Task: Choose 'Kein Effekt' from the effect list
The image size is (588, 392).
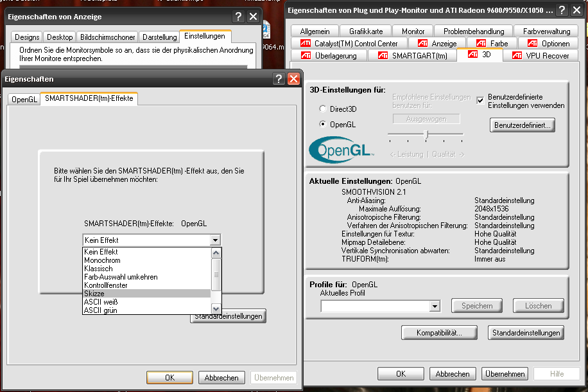Action: (146, 252)
